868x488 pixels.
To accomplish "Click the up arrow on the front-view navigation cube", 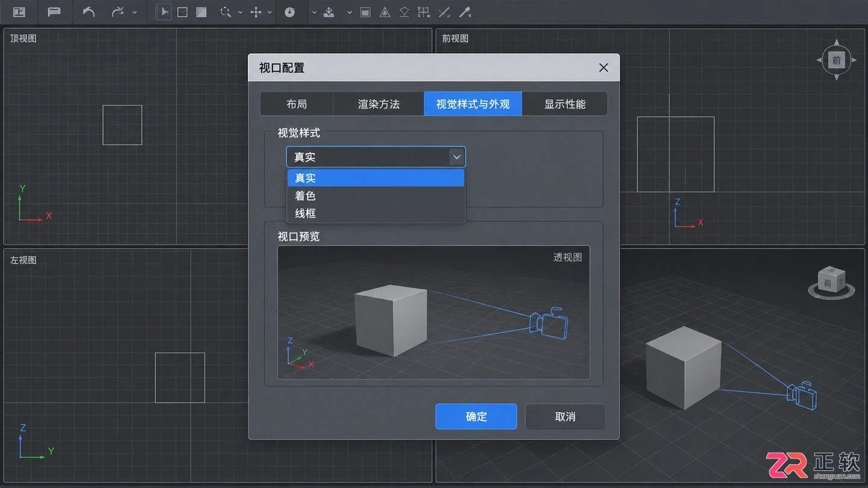I will (837, 43).
